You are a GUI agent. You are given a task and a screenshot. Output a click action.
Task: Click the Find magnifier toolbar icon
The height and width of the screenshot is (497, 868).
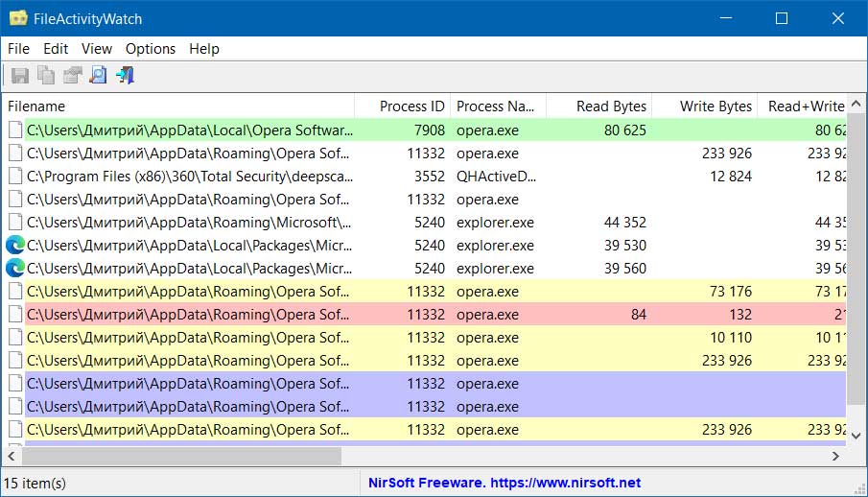(x=99, y=76)
